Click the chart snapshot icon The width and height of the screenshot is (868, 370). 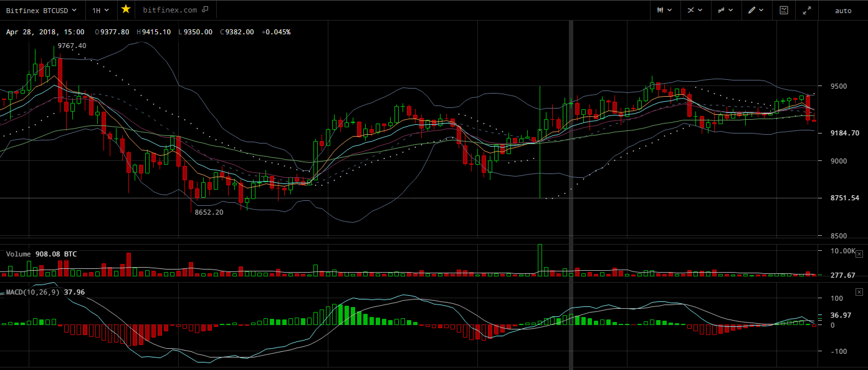784,10
